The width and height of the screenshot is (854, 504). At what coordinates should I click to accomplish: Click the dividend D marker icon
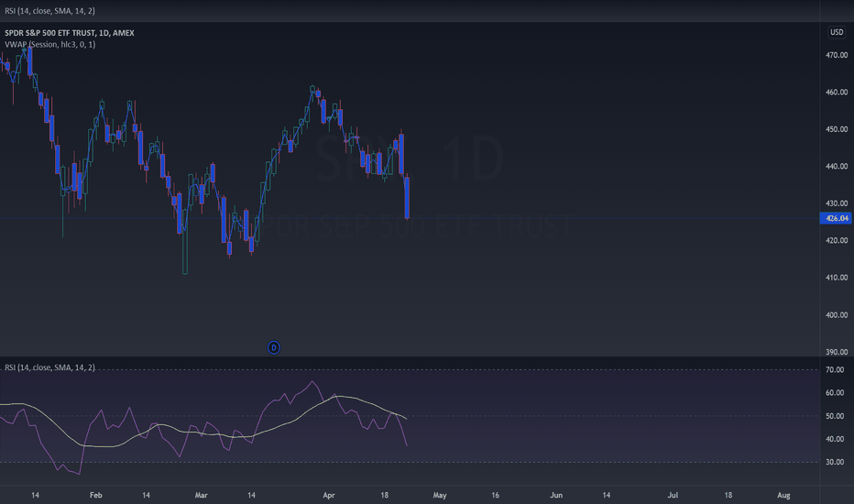[x=273, y=347]
